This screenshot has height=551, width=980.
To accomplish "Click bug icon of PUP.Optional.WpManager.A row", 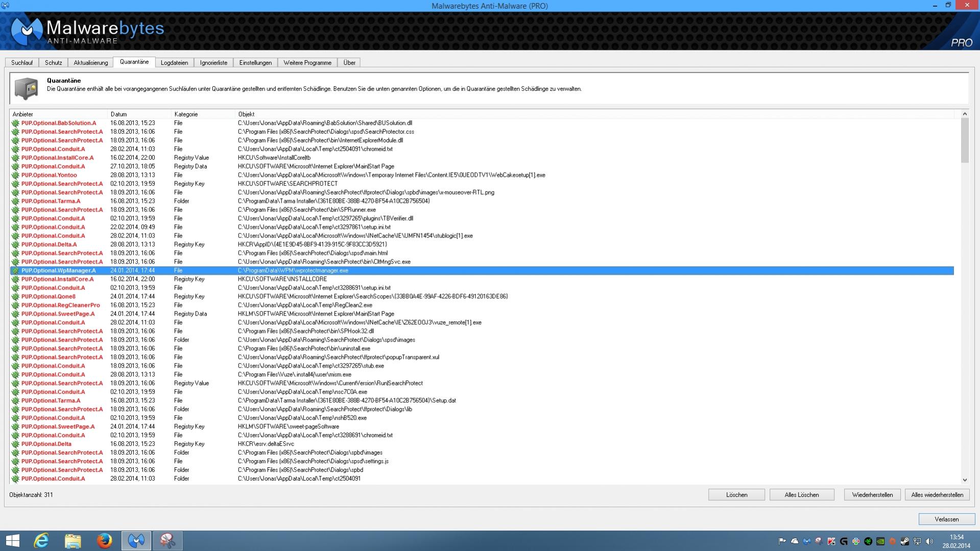I will coord(15,271).
